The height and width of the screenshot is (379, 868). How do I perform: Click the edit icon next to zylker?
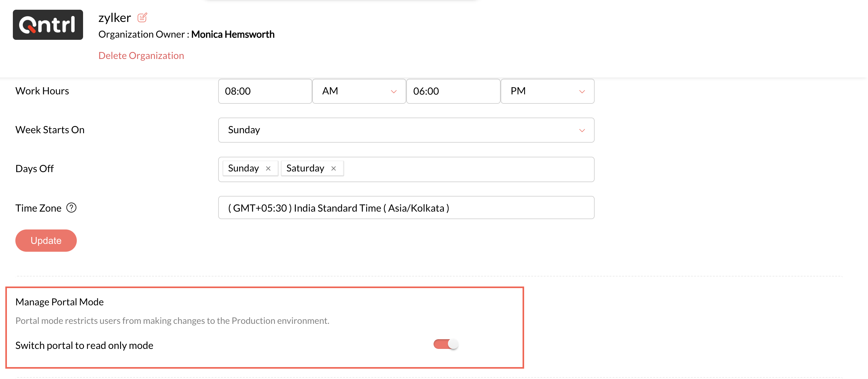click(x=142, y=17)
